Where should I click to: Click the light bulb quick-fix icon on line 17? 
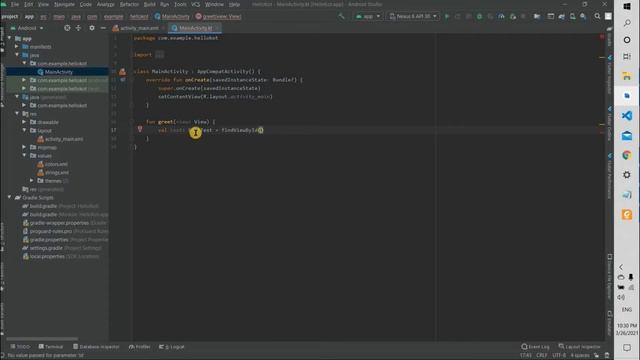coord(140,129)
